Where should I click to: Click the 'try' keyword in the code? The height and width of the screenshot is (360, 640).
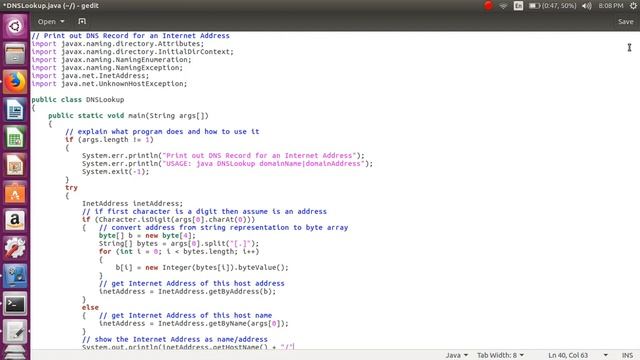(x=71, y=187)
